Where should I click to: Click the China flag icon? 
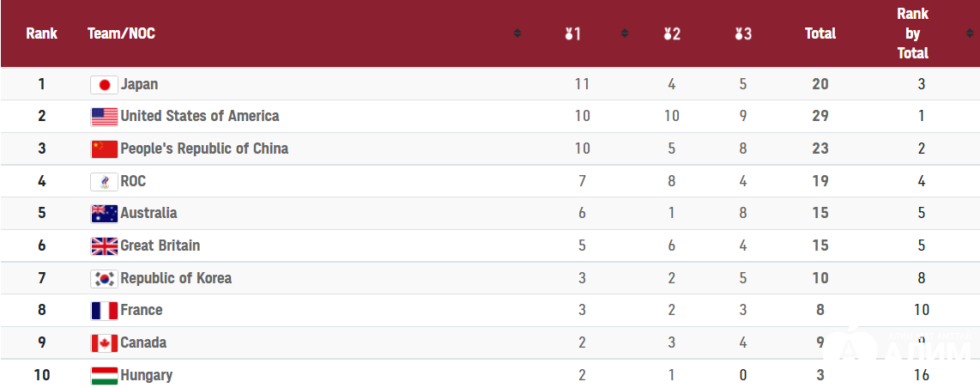[105, 149]
